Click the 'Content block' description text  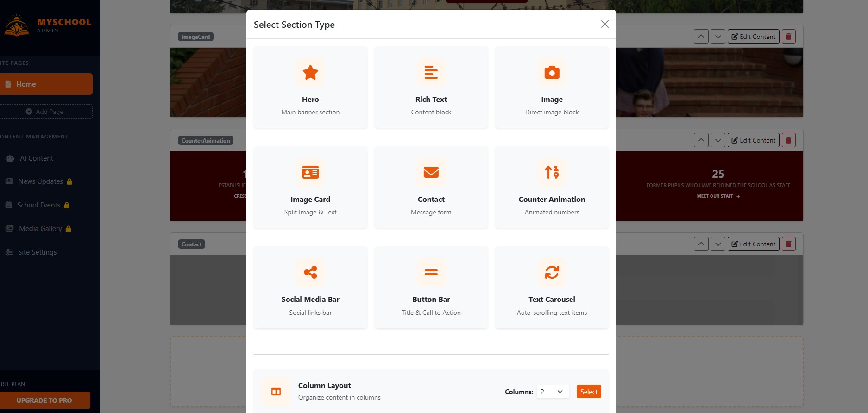coord(431,113)
